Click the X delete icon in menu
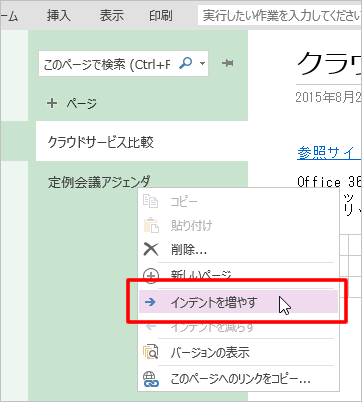The height and width of the screenshot is (402, 362). coord(151,249)
